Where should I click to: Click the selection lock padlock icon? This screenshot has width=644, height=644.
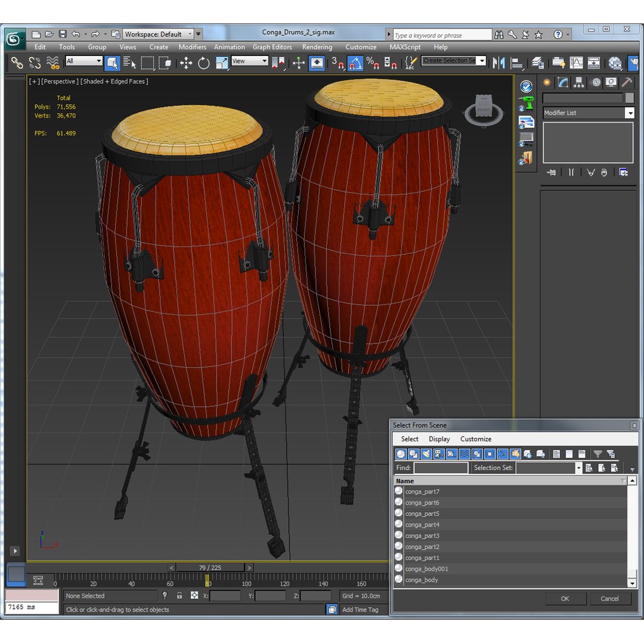pyautogui.click(x=179, y=595)
